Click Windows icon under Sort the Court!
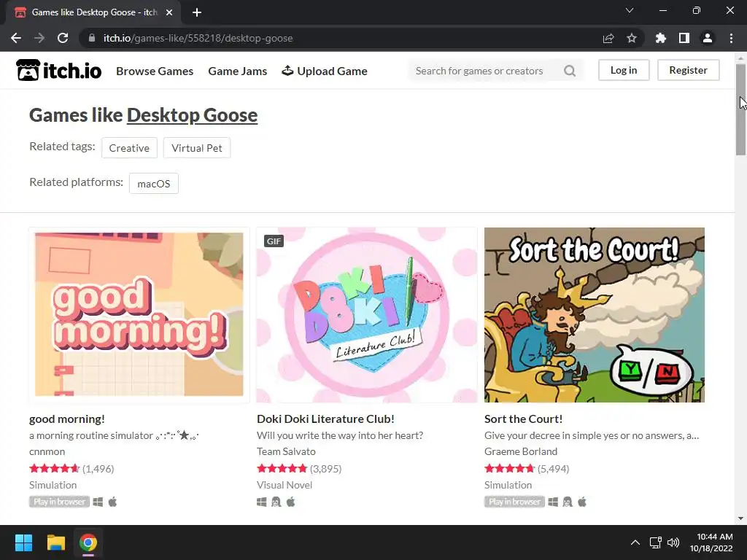The height and width of the screenshot is (560, 747). pyautogui.click(x=553, y=502)
